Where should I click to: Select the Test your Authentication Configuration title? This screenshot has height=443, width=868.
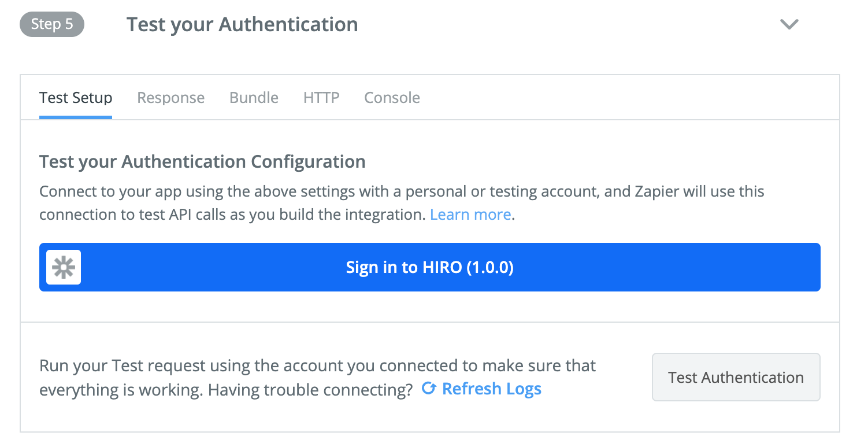pos(202,161)
